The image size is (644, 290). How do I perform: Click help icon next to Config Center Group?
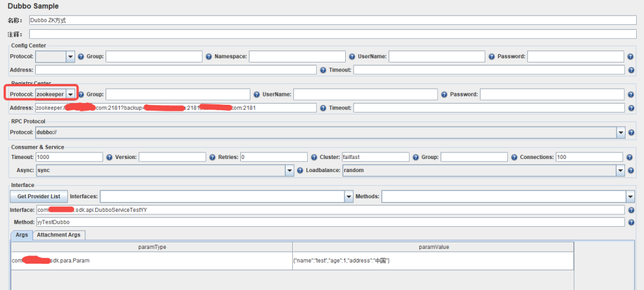coord(81,57)
